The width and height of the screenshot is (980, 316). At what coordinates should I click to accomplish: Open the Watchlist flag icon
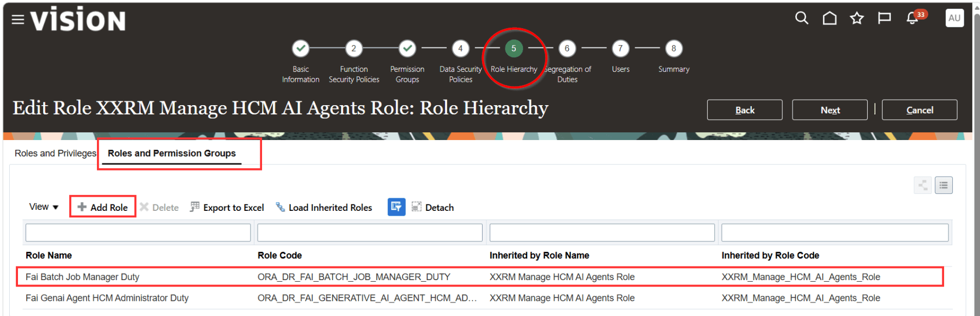click(x=884, y=19)
